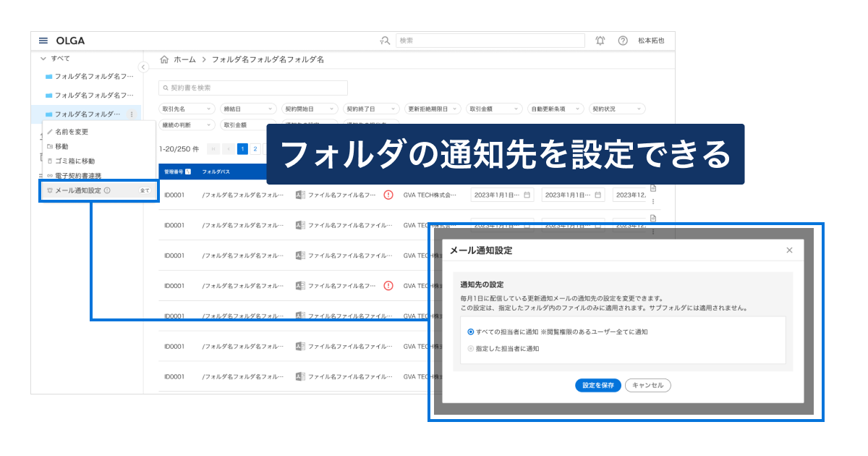This screenshot has height=456, width=868.
Task: Open the three-dot menu on the highlighted folder
Action: pyautogui.click(x=132, y=114)
